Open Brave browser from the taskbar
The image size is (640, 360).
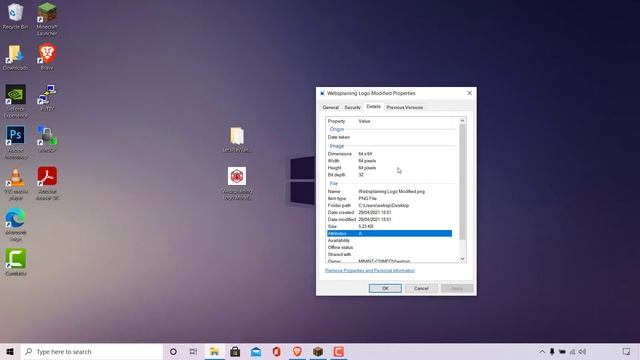click(x=297, y=351)
